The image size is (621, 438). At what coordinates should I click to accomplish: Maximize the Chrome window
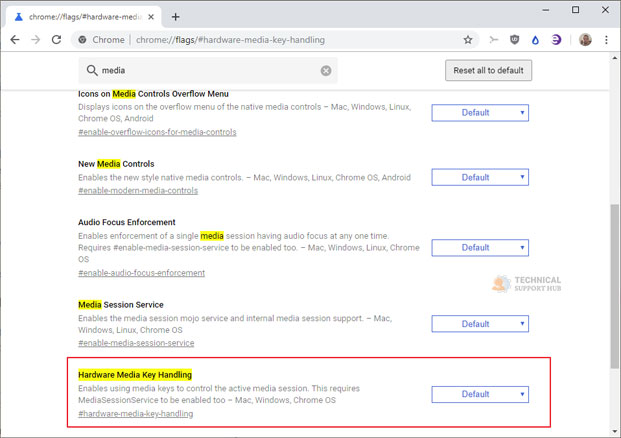(575, 10)
